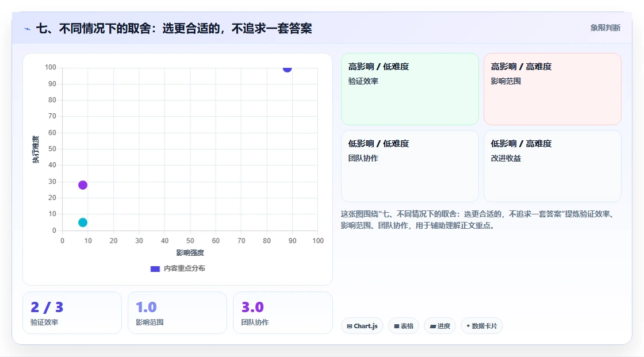Click the teal data point near 5
Screen dimensions: 644x357
coord(83,222)
